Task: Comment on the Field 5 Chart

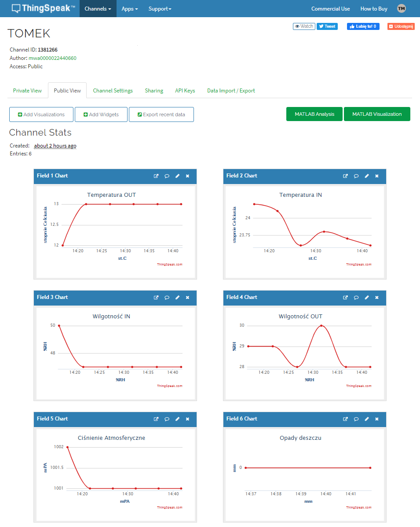Action: coord(167,419)
